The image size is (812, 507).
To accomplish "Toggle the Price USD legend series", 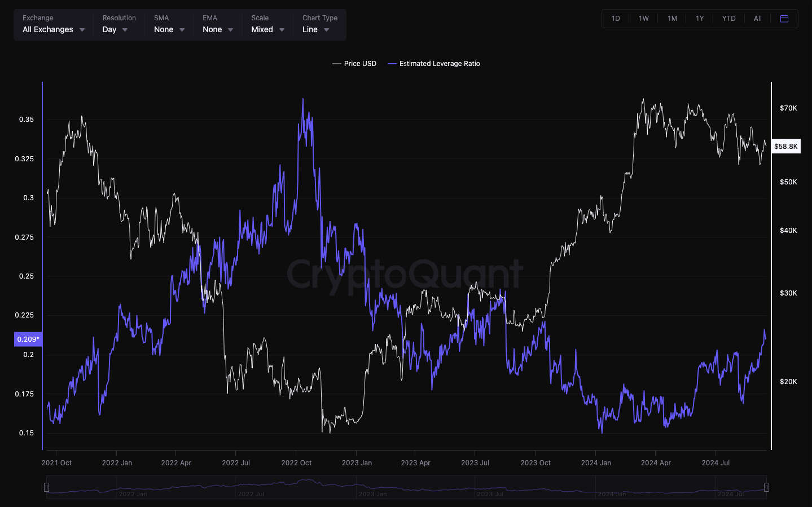I will (x=354, y=64).
